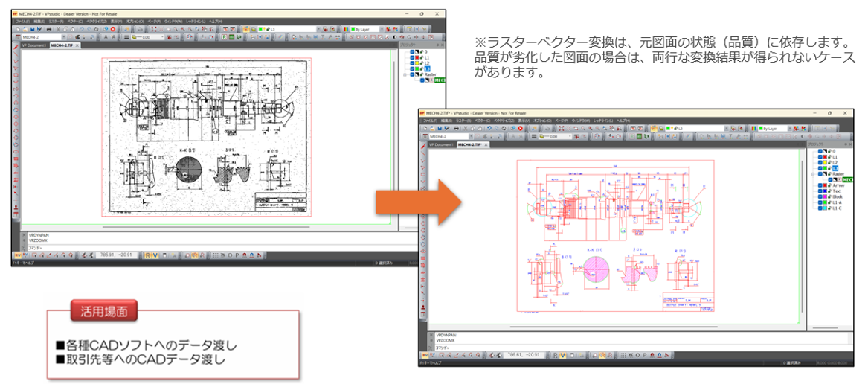
Task: Uncheck L3 layer checkbox in scanned-drawing window
Action: pos(412,68)
